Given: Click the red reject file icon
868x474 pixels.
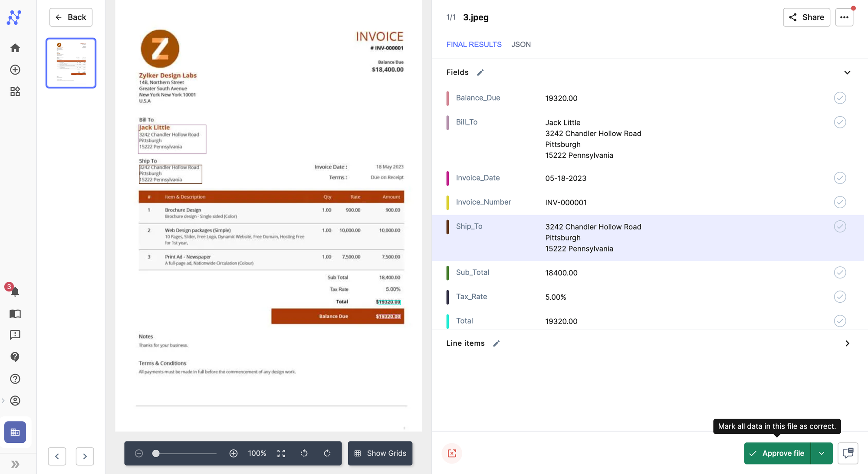Looking at the screenshot, I should 452,453.
